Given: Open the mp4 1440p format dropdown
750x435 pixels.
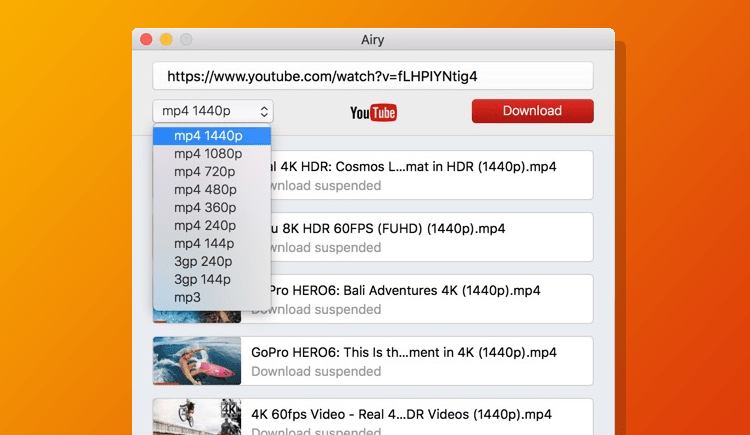Looking at the screenshot, I should 213,111.
